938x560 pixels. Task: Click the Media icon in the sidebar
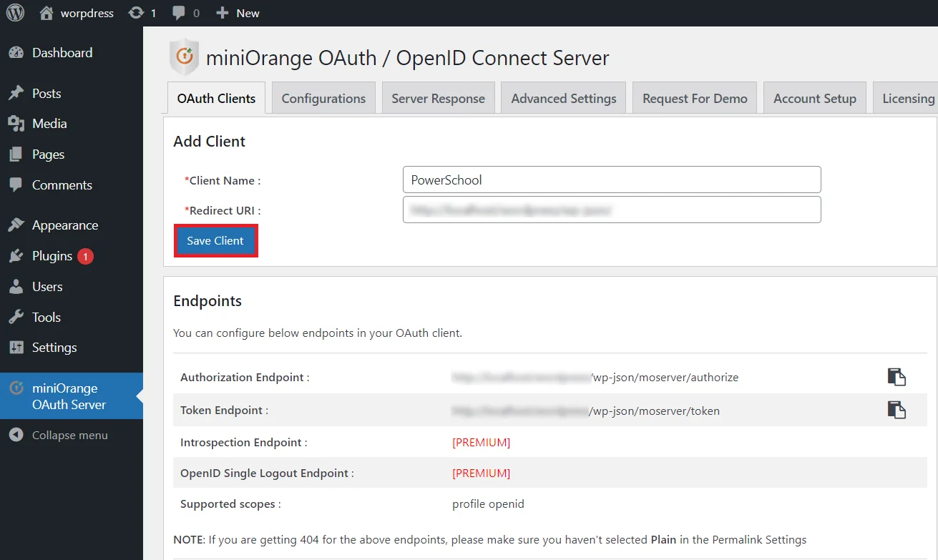(16, 124)
